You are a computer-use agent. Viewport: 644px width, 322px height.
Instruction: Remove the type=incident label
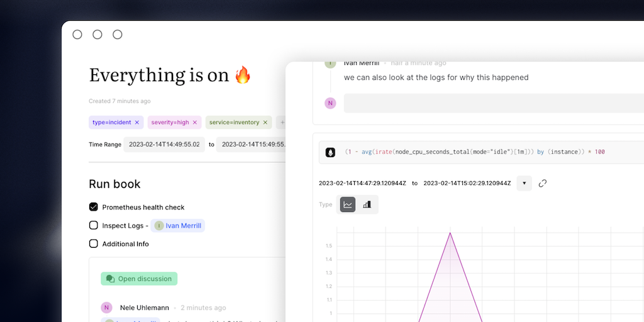coord(136,123)
